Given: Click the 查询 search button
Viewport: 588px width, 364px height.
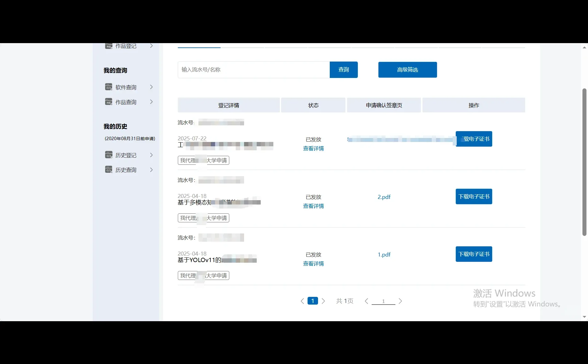Looking at the screenshot, I should coord(344,70).
